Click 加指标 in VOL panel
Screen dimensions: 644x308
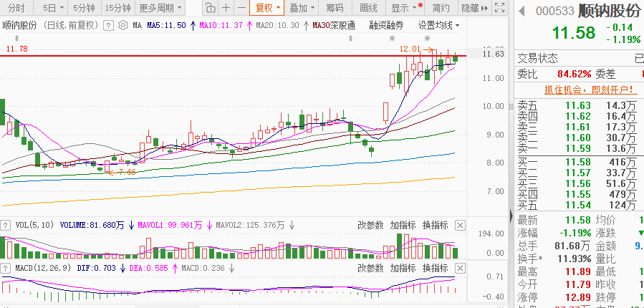click(x=403, y=225)
